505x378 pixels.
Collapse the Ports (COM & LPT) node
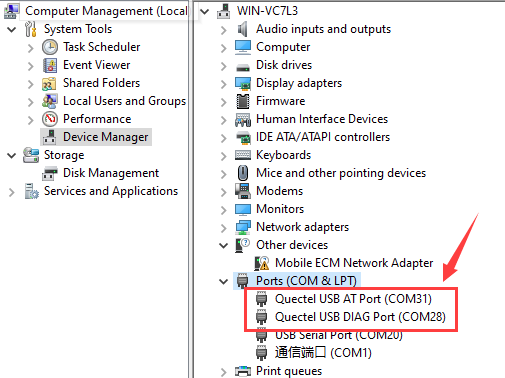[223, 281]
